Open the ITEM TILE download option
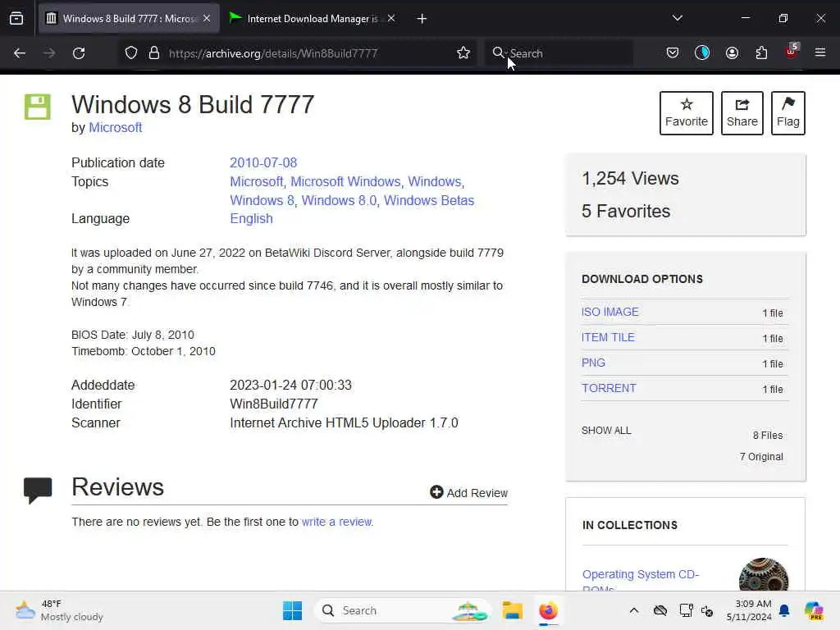This screenshot has height=630, width=840. click(x=608, y=337)
